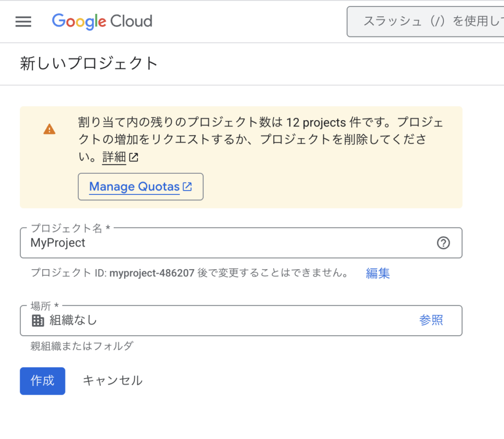Click the external link icon beside 詳細
Image resolution: width=504 pixels, height=439 pixels.
point(134,158)
